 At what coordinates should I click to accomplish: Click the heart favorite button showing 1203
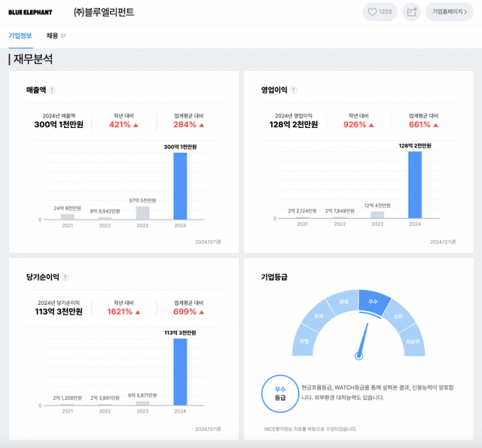coord(380,12)
